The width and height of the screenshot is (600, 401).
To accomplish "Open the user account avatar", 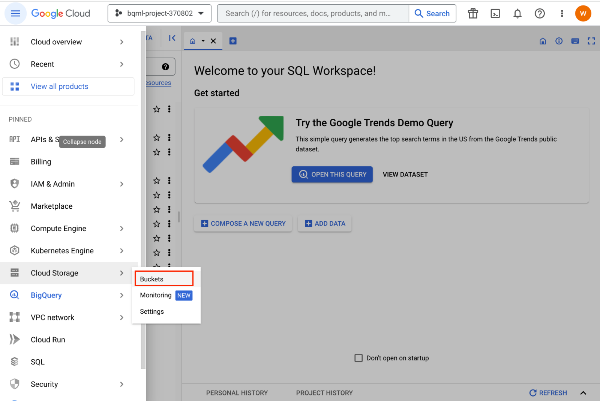I will point(582,14).
